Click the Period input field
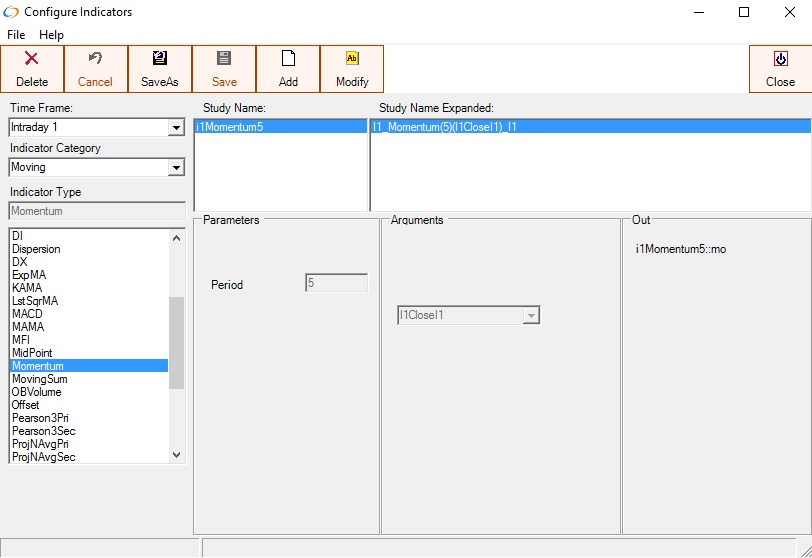The image size is (812, 558). point(336,283)
